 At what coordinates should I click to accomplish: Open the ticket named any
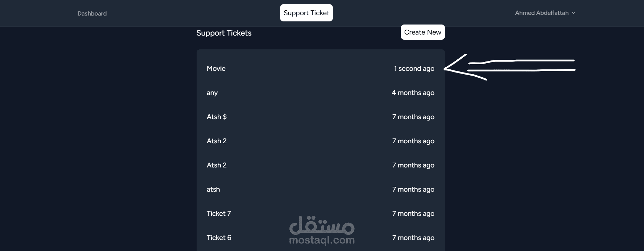(212, 93)
